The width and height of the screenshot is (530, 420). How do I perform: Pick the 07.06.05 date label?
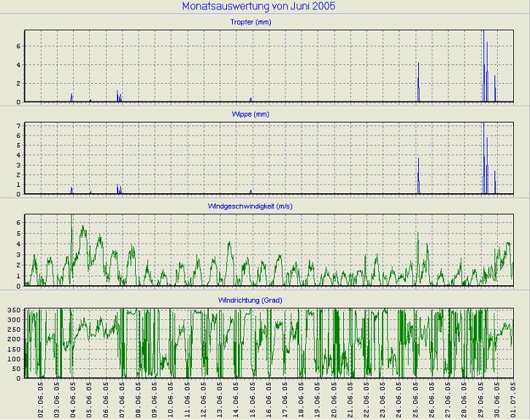coord(122,397)
